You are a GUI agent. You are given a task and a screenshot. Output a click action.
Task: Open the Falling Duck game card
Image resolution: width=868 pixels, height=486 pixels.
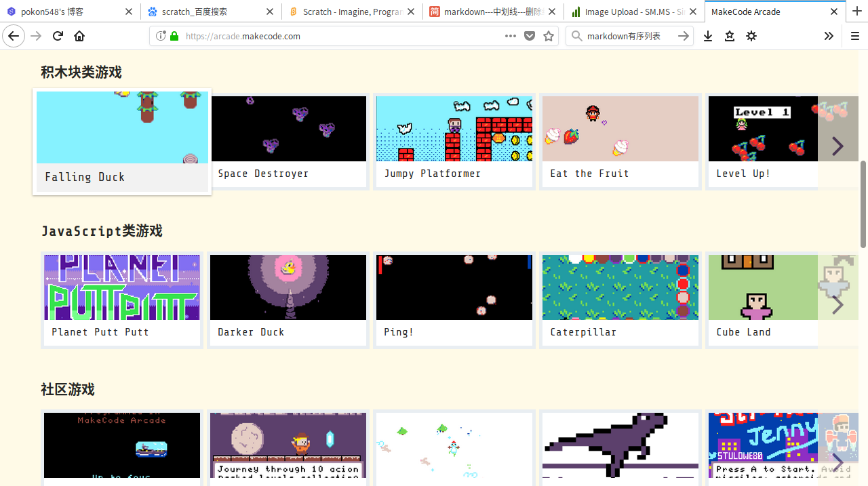[122, 142]
